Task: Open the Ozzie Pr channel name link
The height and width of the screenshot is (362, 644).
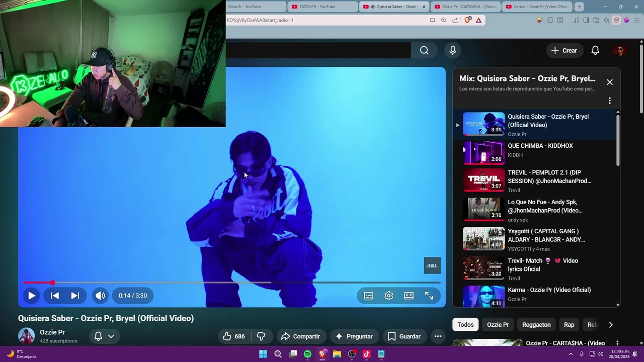Action: click(52, 332)
